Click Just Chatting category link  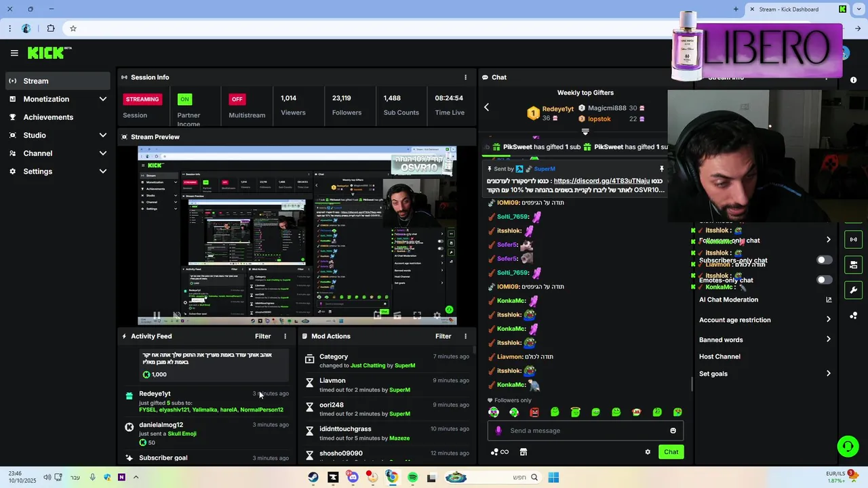click(368, 365)
